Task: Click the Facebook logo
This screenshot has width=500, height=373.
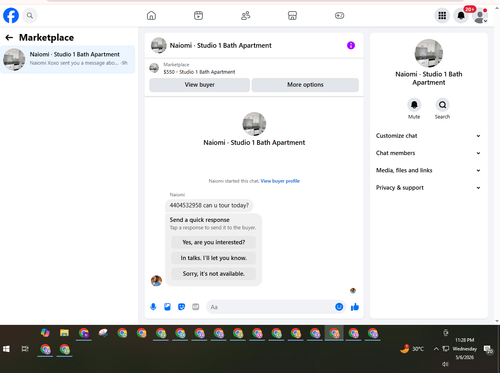Action: point(11,16)
